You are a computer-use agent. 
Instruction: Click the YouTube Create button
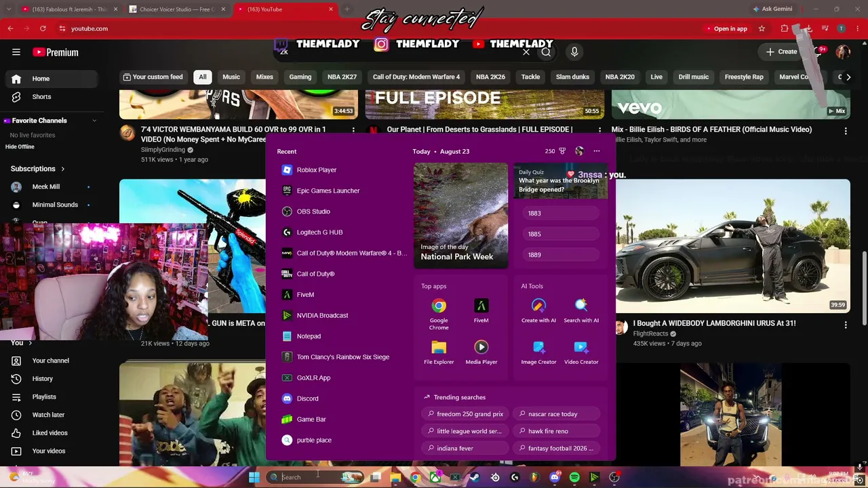[x=782, y=52]
